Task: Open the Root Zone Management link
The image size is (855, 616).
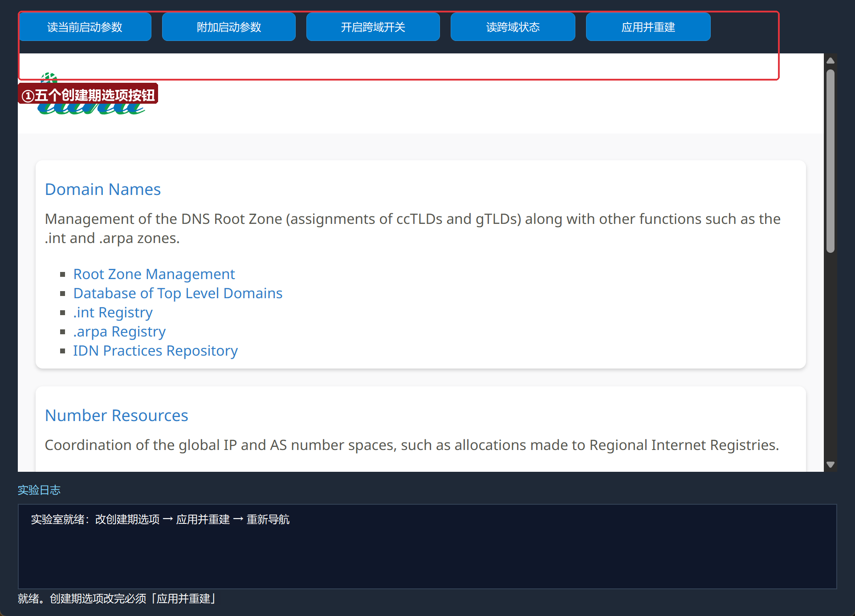Action: 154,274
